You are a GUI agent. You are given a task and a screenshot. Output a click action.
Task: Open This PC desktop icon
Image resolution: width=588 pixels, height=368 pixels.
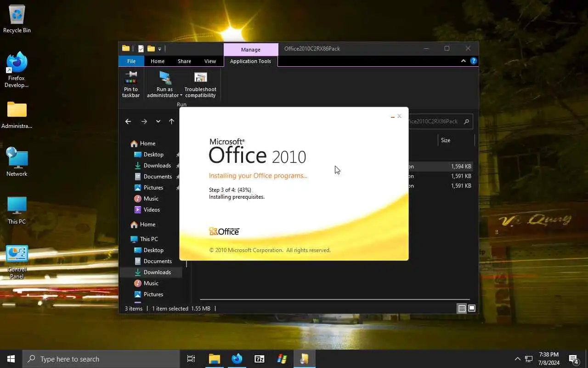pyautogui.click(x=17, y=211)
